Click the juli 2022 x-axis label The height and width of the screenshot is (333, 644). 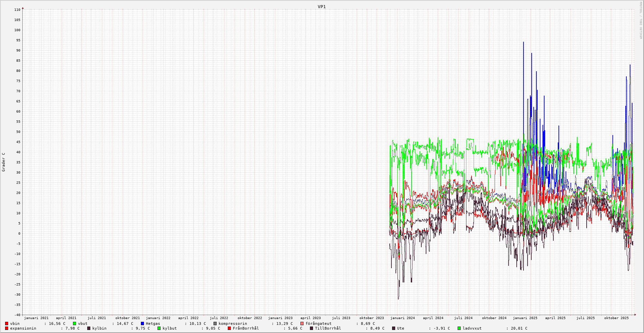click(219, 318)
